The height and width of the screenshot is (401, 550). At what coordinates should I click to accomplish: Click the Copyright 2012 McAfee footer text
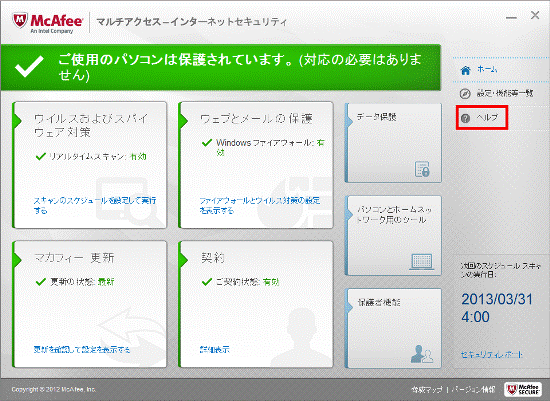[54, 389]
